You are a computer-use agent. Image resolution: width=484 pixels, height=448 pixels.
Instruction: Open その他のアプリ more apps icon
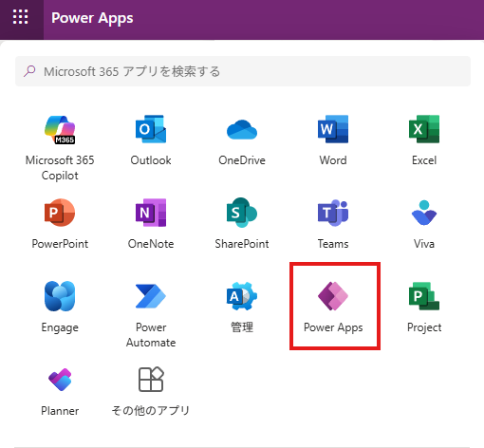coord(151,380)
